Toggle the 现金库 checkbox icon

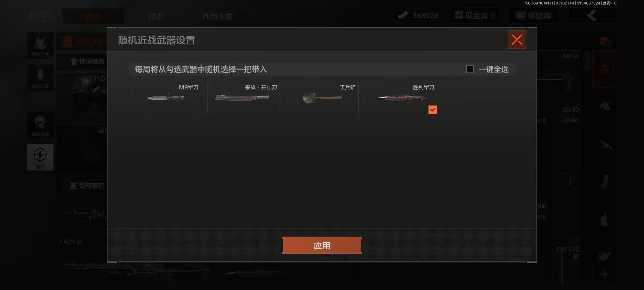click(x=458, y=15)
